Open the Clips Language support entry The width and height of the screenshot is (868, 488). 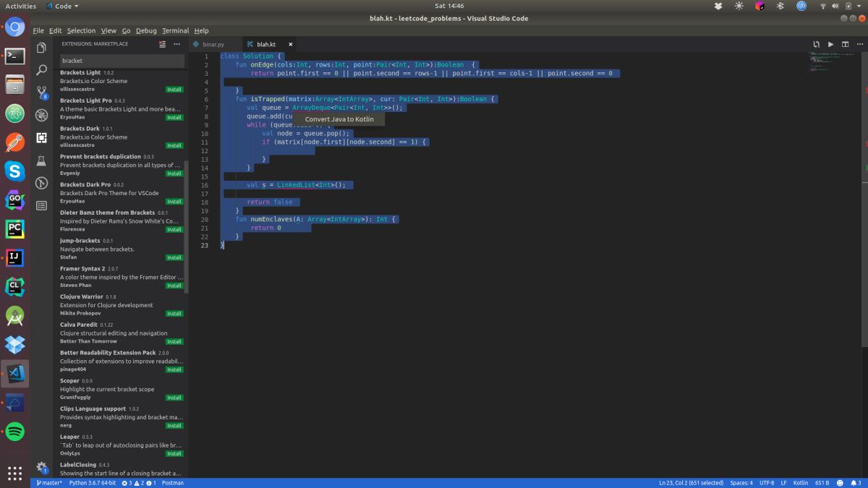click(122, 417)
